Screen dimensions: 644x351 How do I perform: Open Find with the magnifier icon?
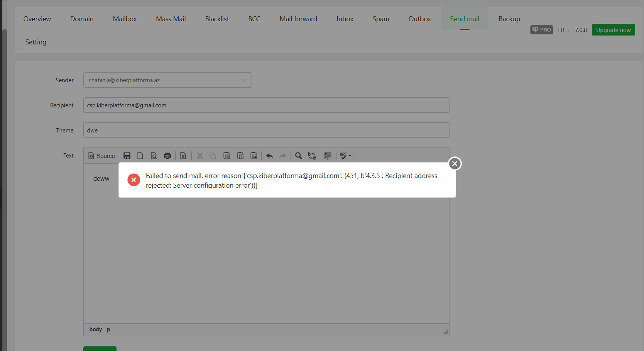click(x=298, y=156)
